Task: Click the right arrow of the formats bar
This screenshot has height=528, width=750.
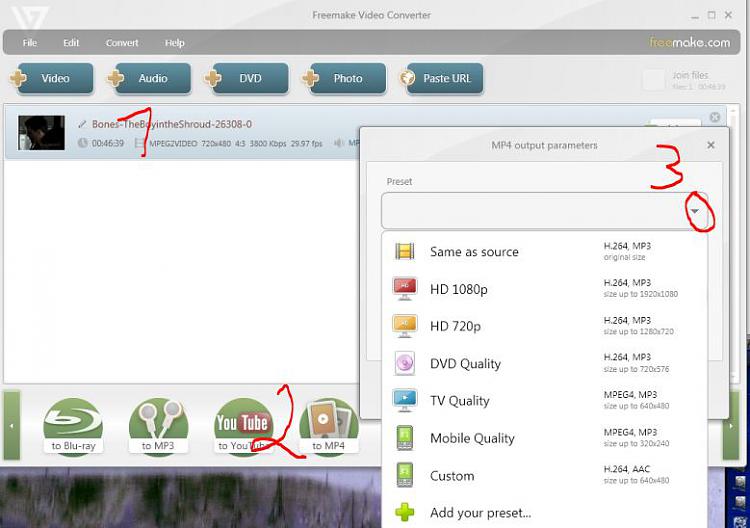Action: tap(731, 425)
